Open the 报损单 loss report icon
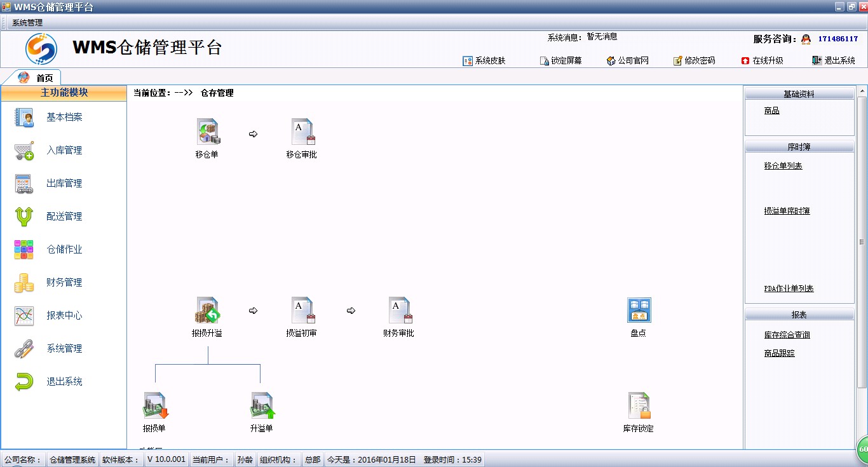The image size is (868, 467). pyautogui.click(x=154, y=406)
